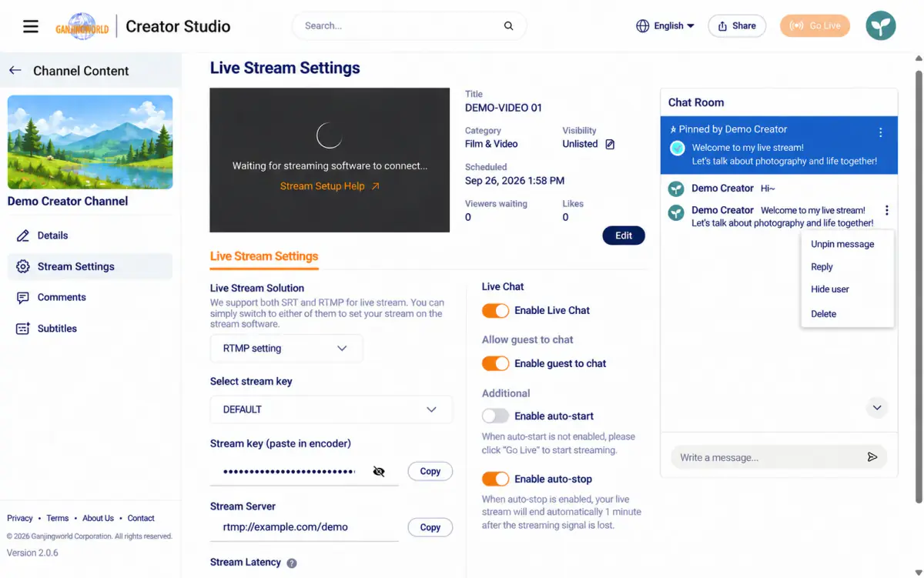Click the channel landscape thumbnail

point(90,142)
